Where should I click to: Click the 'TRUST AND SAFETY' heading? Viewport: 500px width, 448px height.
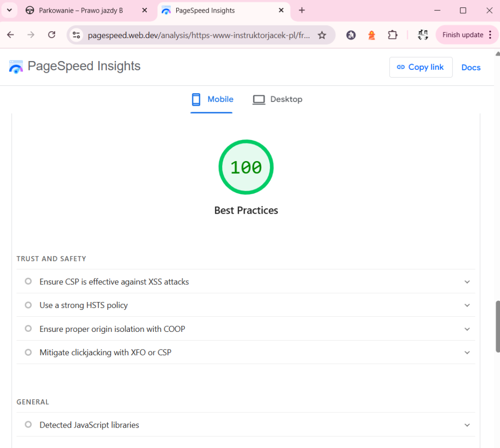pyautogui.click(x=51, y=259)
